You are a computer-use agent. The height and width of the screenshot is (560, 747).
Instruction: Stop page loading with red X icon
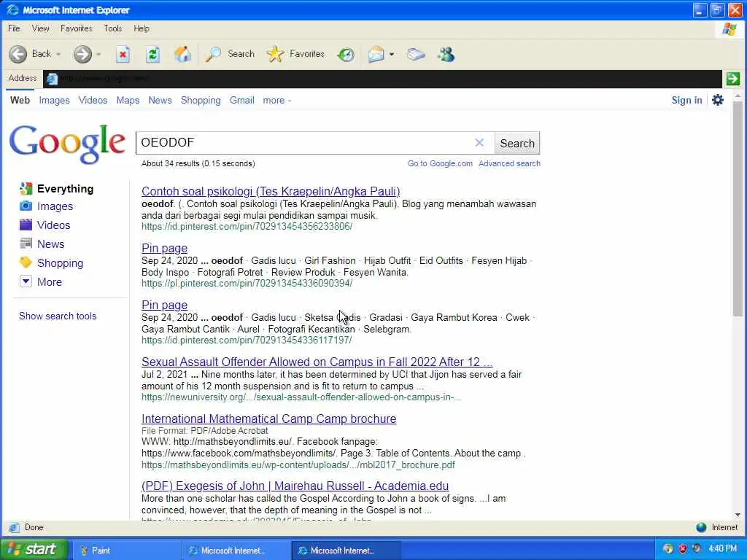[x=123, y=54]
